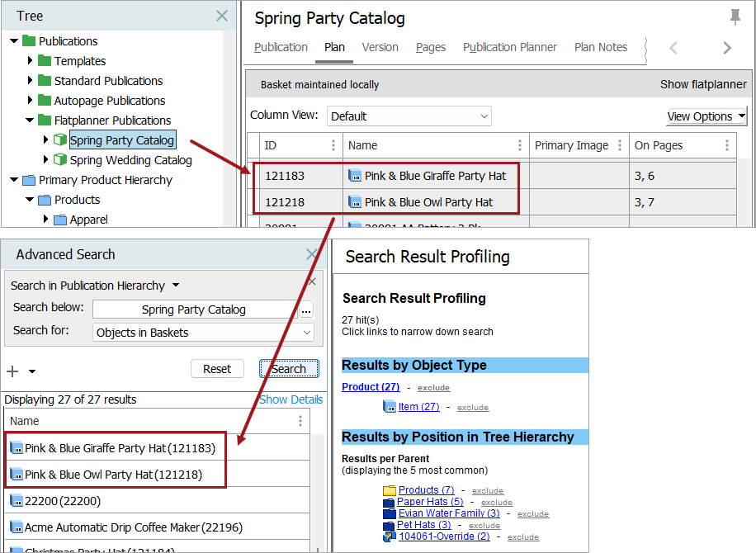Screen dimensions: 756x553
Task: Click the next tabs right chevron arrow
Action: click(x=726, y=48)
